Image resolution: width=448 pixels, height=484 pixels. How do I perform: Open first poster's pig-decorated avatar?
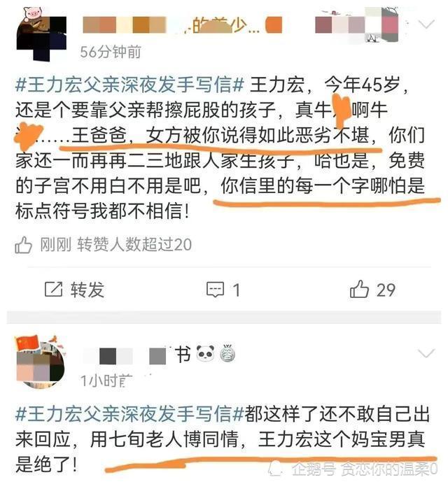click(41, 34)
